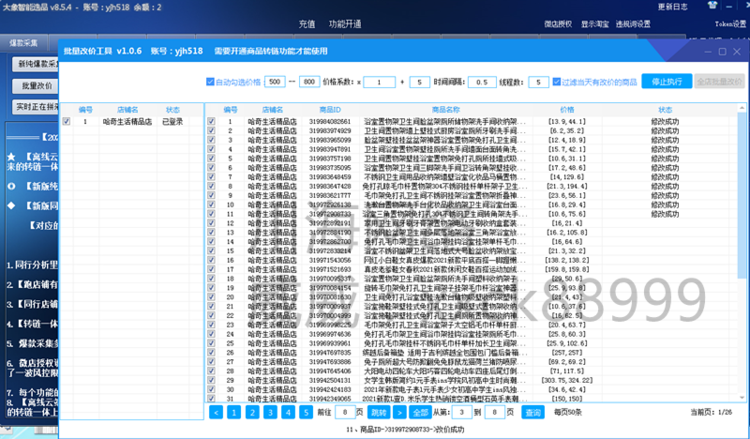Open the 充值 menu
The height and width of the screenshot is (439, 750).
tap(307, 23)
